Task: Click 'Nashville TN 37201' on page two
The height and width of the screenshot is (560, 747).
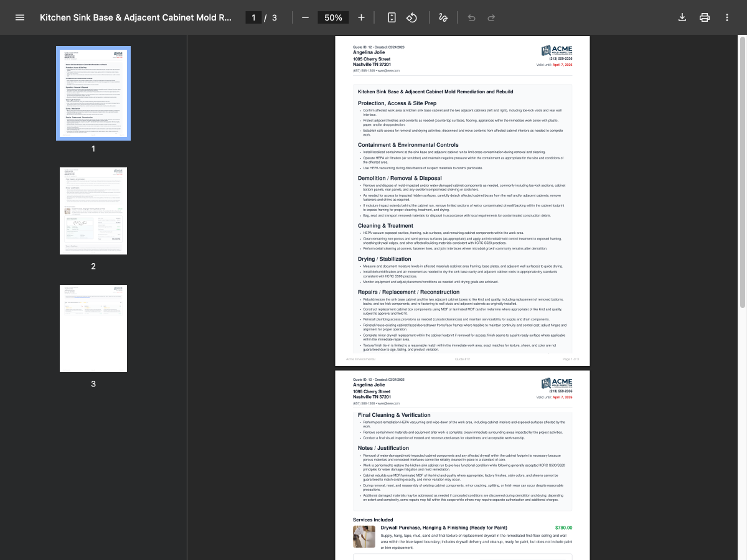Action: click(372, 397)
